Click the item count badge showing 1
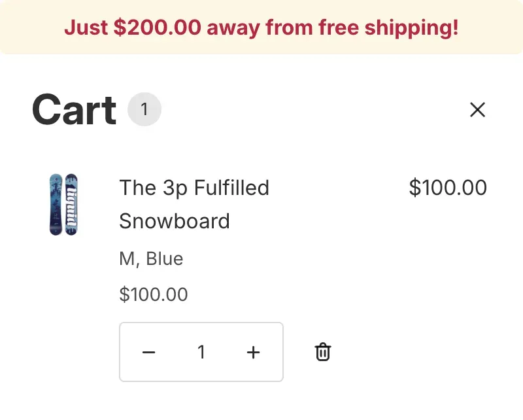Screen dimensions: 523x420 coord(144,109)
